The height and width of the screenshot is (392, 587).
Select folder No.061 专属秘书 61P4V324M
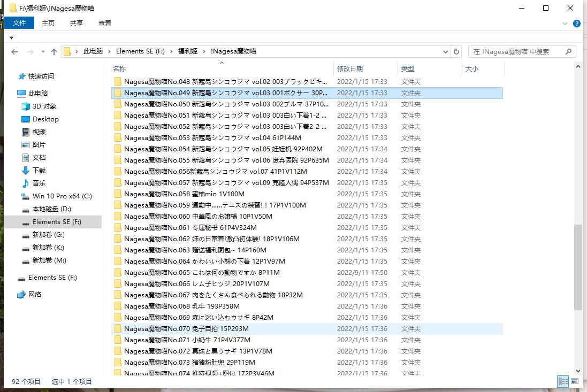click(307, 227)
